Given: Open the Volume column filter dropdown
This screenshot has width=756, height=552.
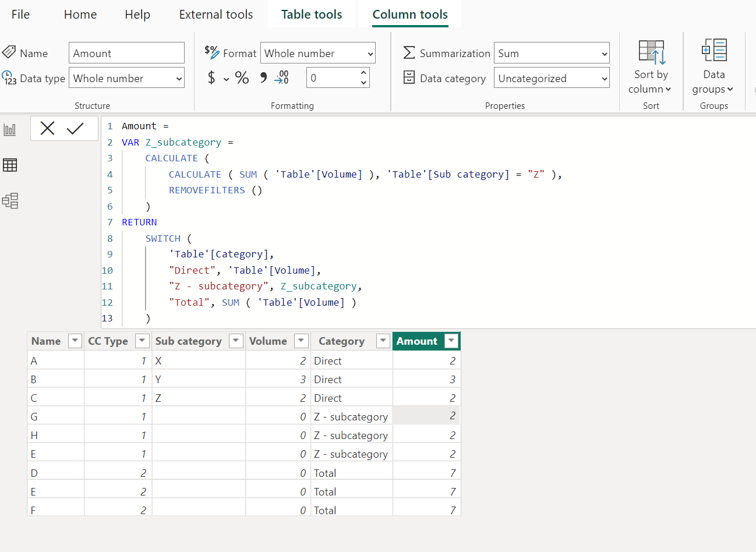Looking at the screenshot, I should point(301,341).
